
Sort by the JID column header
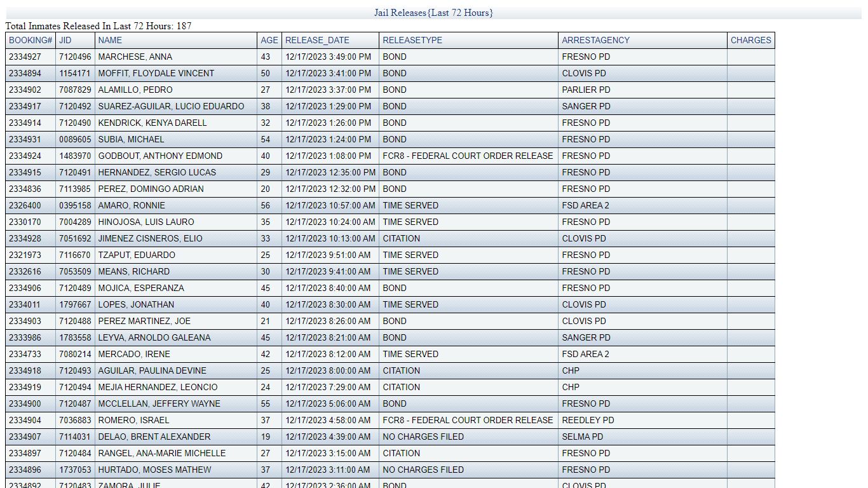[x=65, y=40]
